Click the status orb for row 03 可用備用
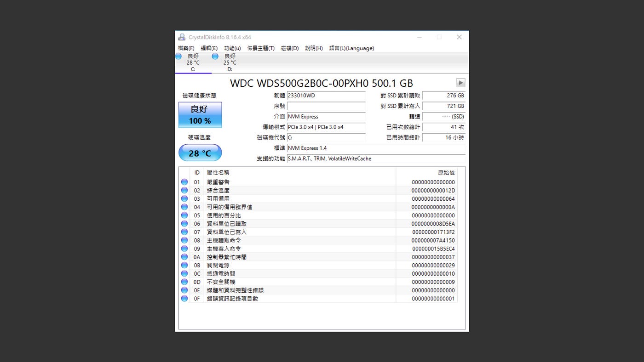Screen dimensions: 644x362 184,199
